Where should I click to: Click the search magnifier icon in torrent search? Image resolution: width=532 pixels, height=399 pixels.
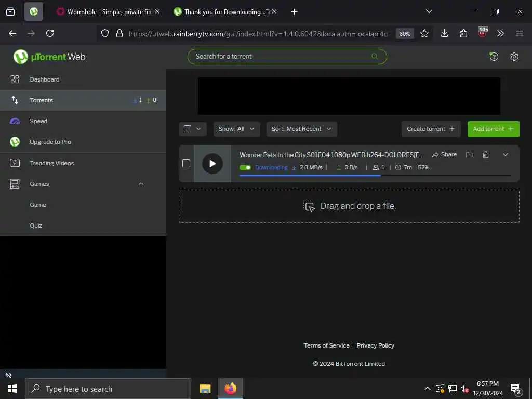[x=375, y=56]
